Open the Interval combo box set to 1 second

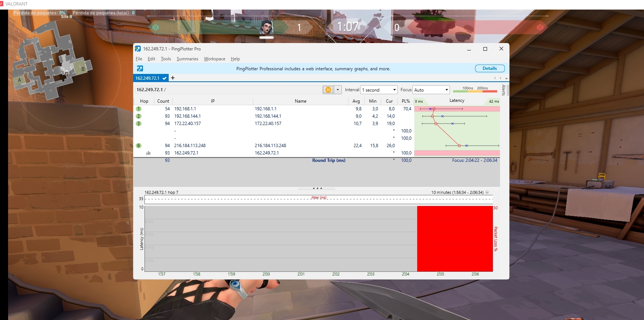coord(379,90)
